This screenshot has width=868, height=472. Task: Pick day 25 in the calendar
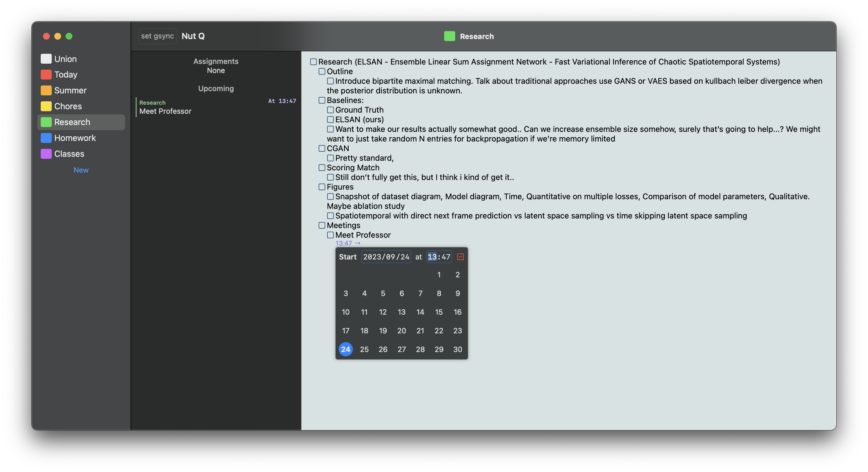tap(364, 349)
